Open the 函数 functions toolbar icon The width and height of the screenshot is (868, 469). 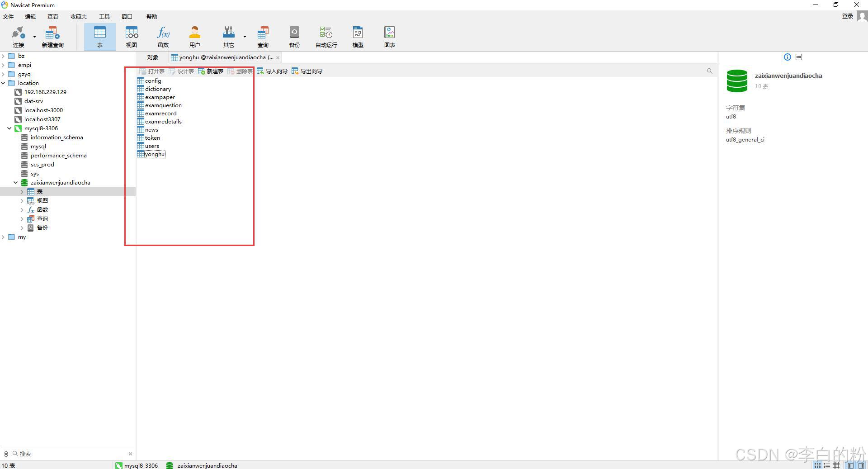(x=163, y=37)
